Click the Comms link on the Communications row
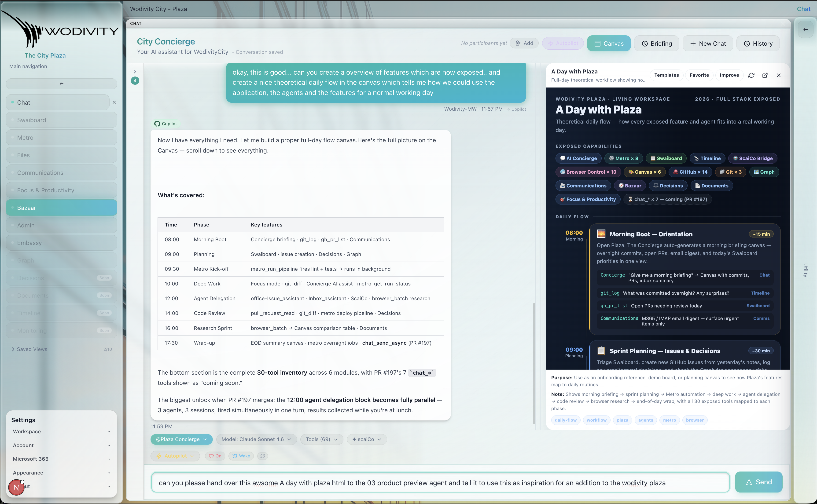This screenshot has height=504, width=817. tap(761, 318)
